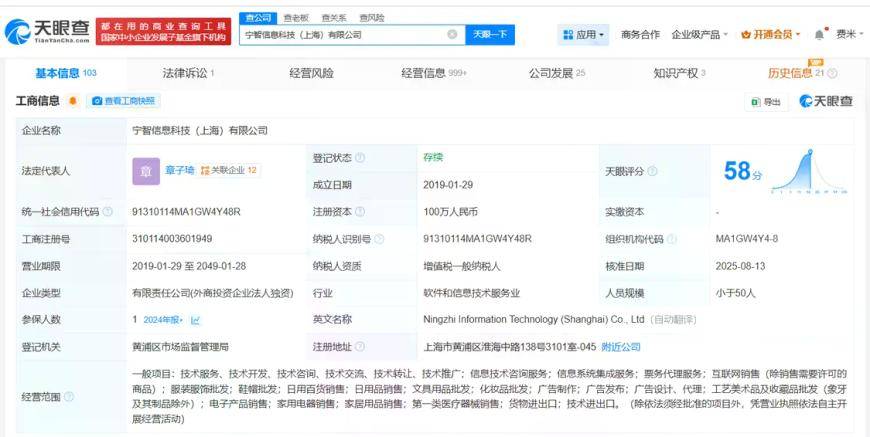Screen dimensions: 870x437
Task: Select the 查老板 search tab
Action: 296,18
